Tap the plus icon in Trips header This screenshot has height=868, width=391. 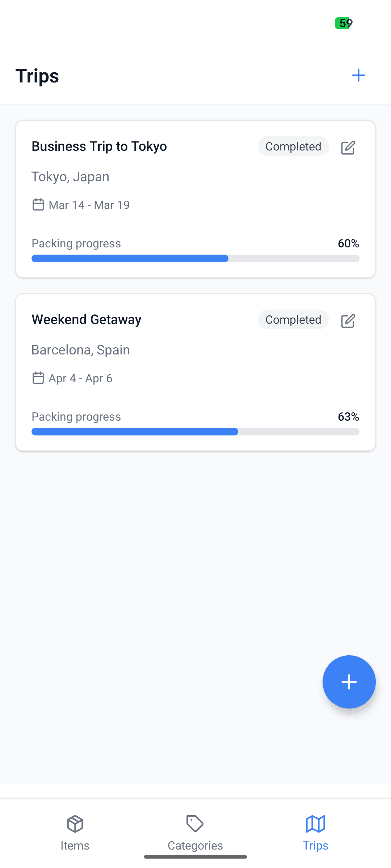[x=358, y=75]
